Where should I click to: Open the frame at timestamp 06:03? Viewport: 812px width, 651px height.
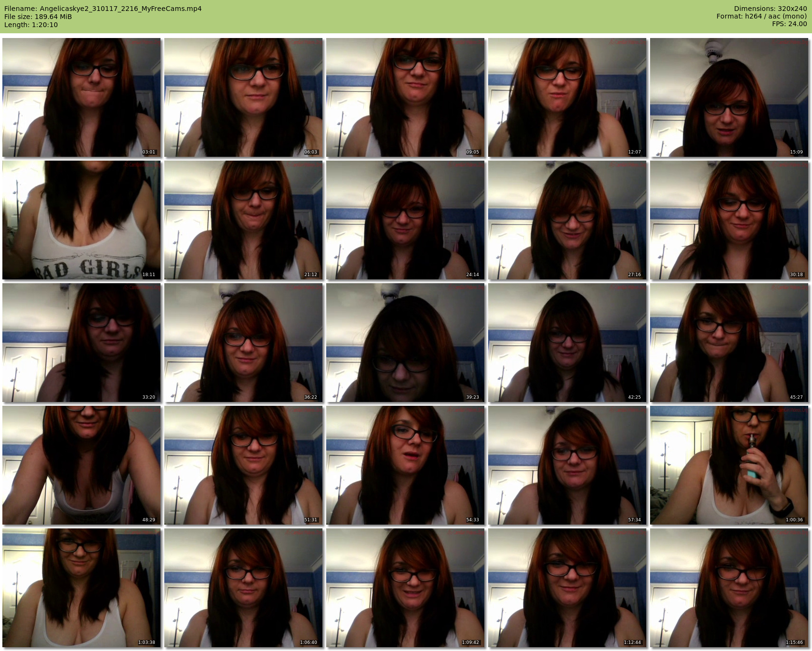pyautogui.click(x=244, y=97)
